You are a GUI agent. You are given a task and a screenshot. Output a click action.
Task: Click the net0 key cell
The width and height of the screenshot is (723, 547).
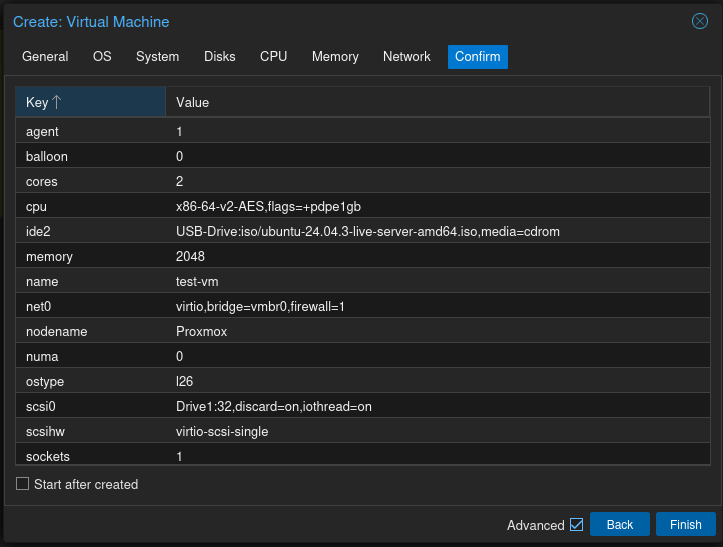click(x=90, y=306)
